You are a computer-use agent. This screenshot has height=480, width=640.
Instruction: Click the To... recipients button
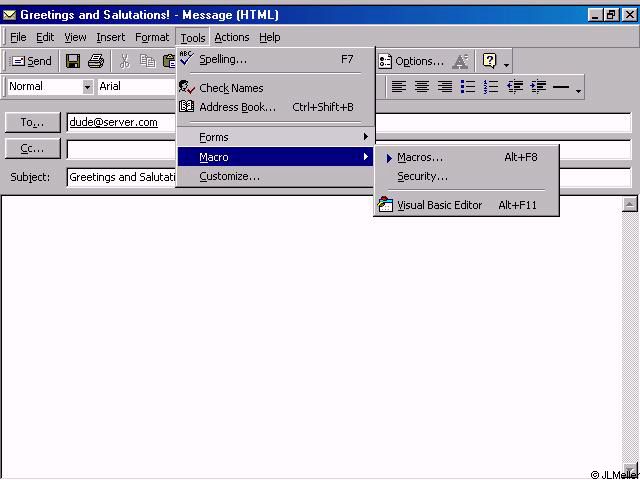tap(33, 122)
